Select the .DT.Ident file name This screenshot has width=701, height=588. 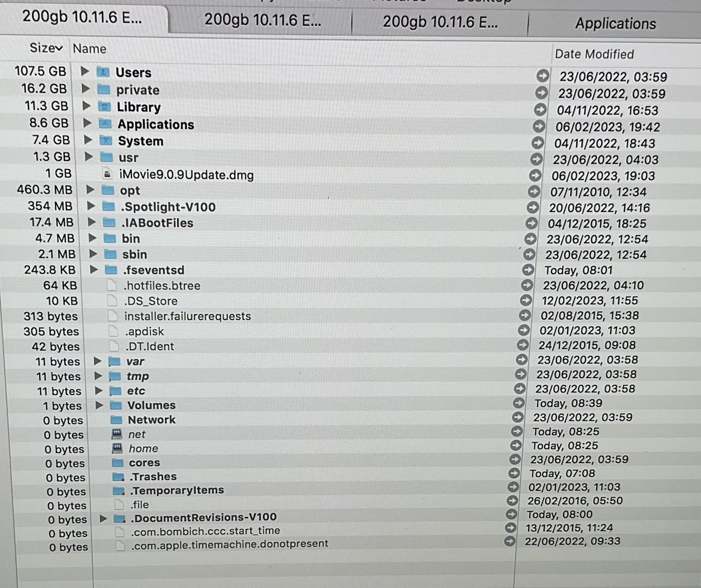149,346
